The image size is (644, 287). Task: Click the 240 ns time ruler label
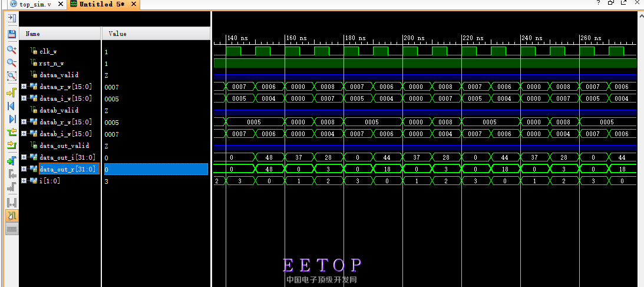click(532, 38)
